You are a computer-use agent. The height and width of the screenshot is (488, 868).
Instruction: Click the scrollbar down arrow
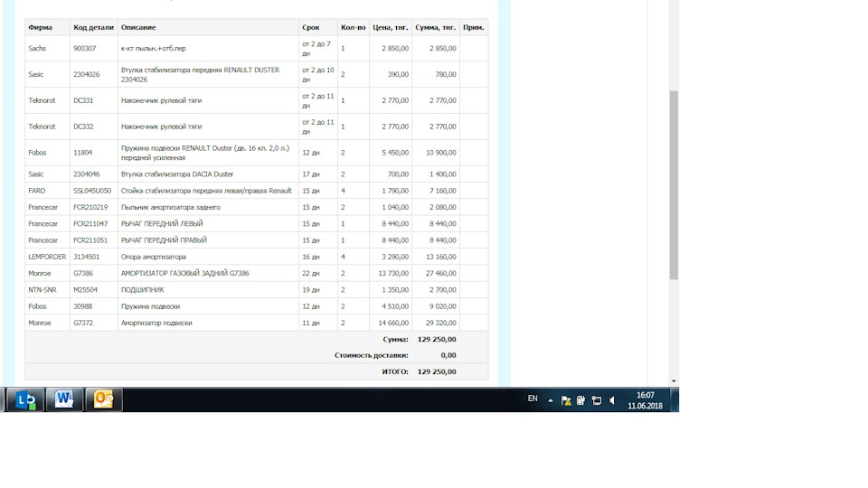(674, 380)
